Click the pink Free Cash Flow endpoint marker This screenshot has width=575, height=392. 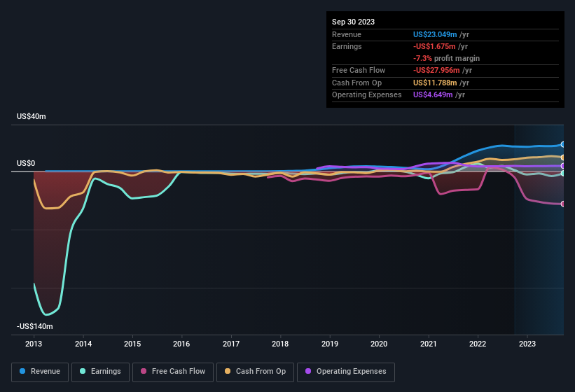click(x=562, y=204)
